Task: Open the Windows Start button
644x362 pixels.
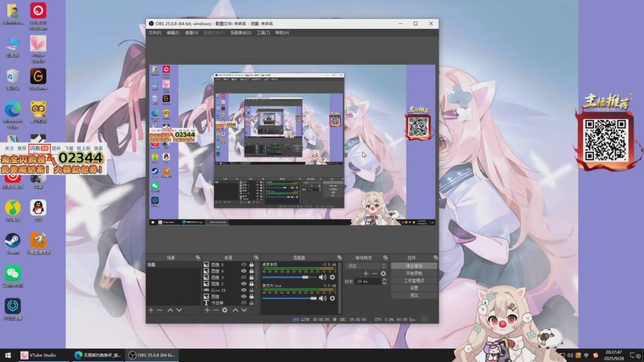Action: tap(8, 356)
